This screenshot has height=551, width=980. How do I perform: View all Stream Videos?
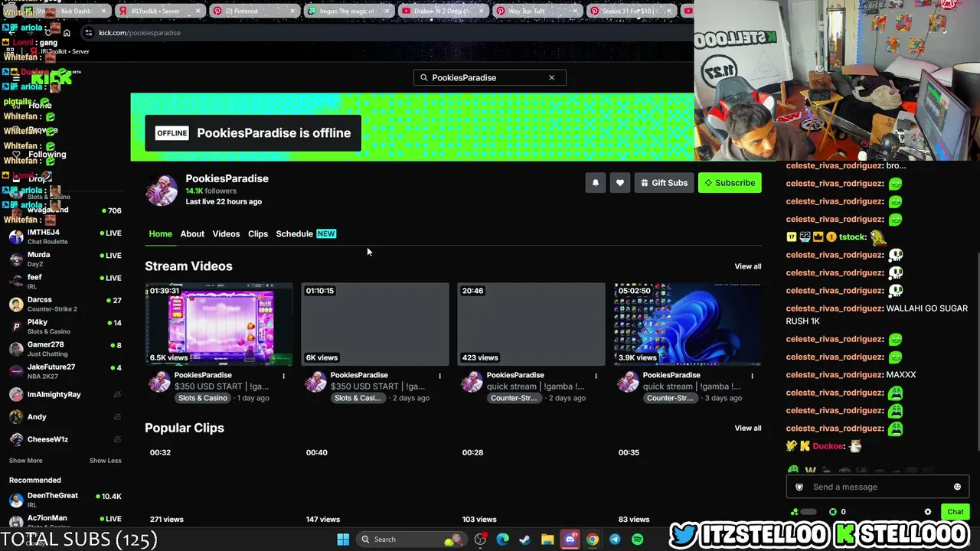pos(748,266)
